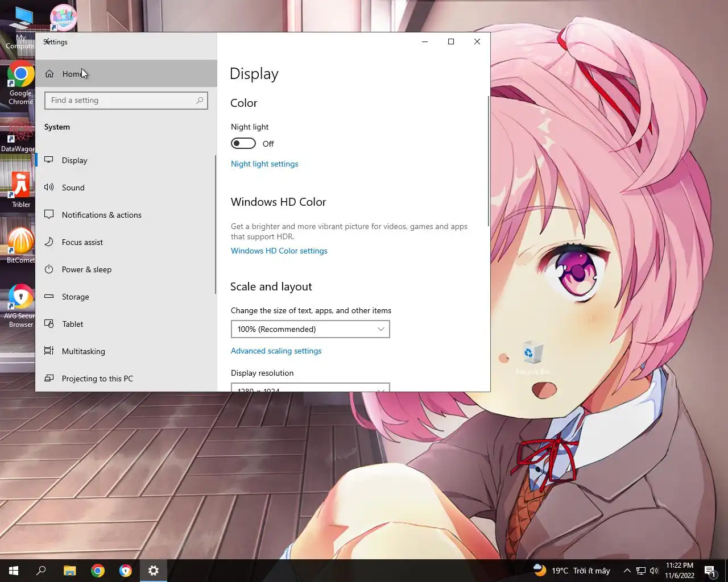Viewport: 728px width, 582px height.
Task: Select the Recycle Bin on desktop
Action: (532, 358)
